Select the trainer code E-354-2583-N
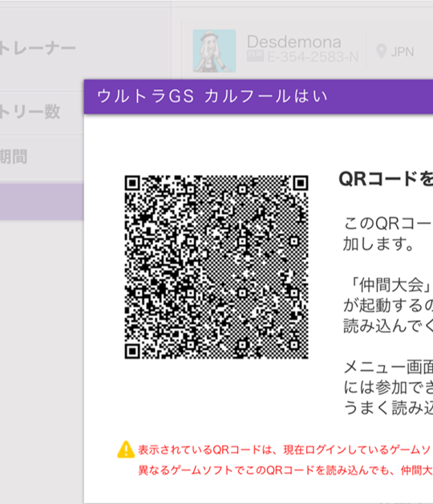The image size is (433, 504). click(313, 57)
